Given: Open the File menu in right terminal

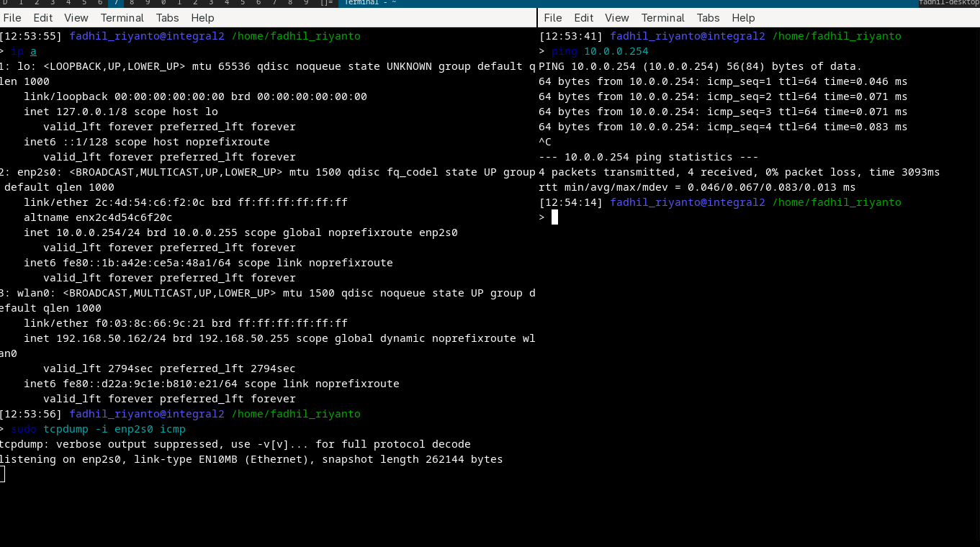Looking at the screenshot, I should pos(552,17).
